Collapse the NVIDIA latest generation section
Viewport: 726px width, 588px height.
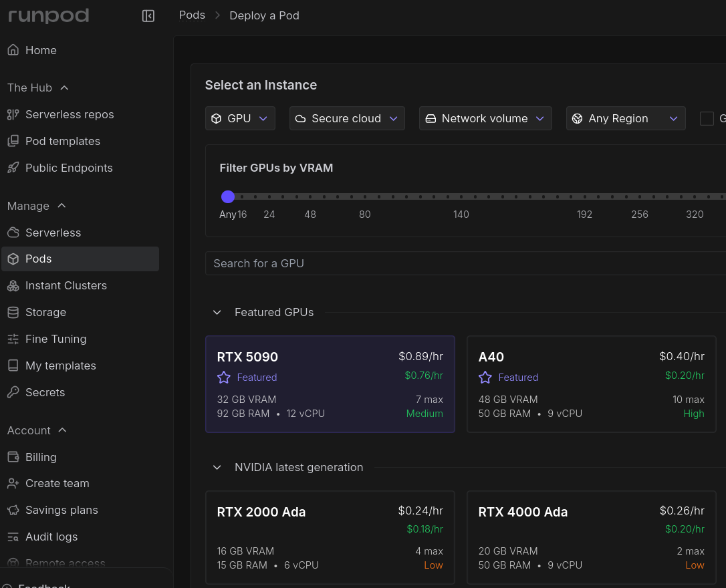click(217, 467)
